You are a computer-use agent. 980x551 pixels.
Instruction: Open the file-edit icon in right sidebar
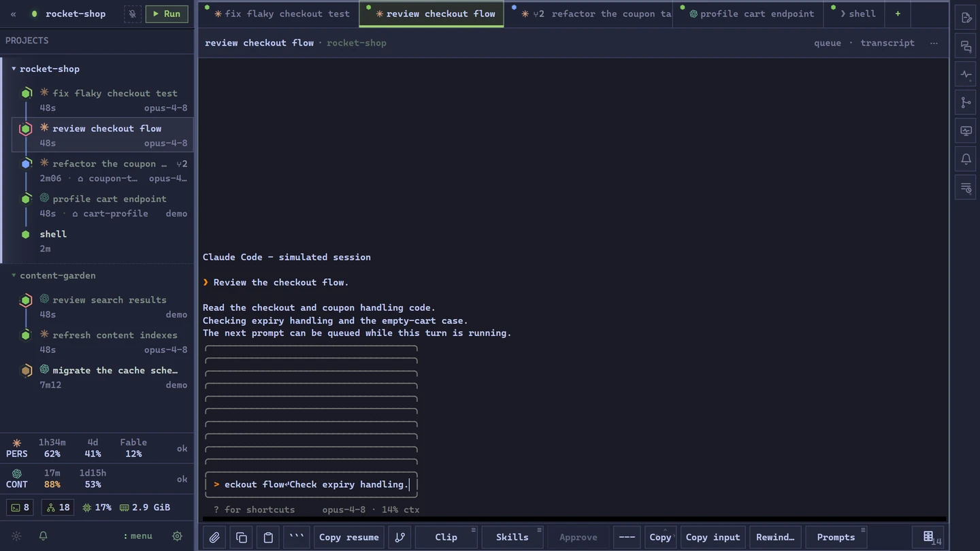(x=966, y=18)
